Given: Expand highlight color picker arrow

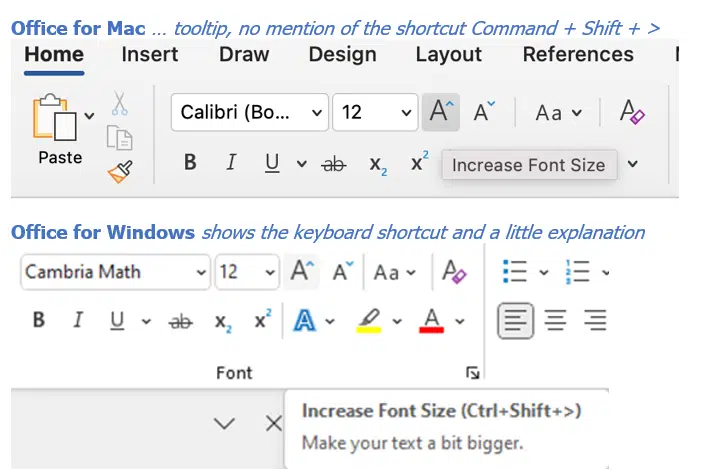Looking at the screenshot, I should pyautogui.click(x=397, y=321).
